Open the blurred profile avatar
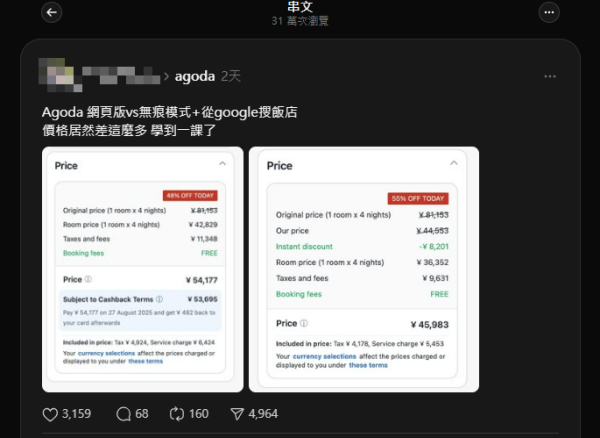Viewport: 600px width, 438px height. (x=60, y=75)
